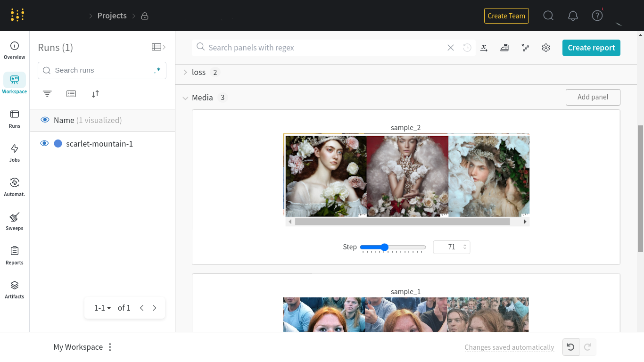The height and width of the screenshot is (362, 644).
Task: Click the sample_2 image horizontal scrollbar
Action: click(402, 222)
